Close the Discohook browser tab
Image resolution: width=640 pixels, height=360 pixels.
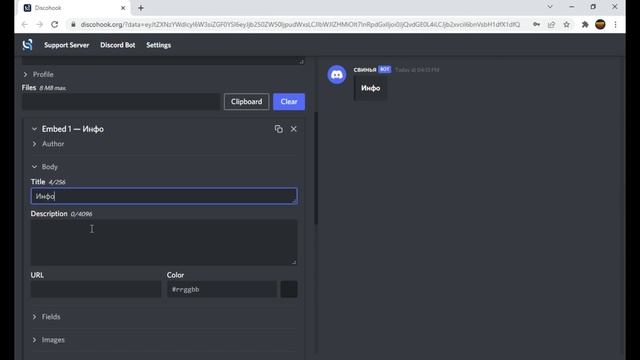[x=123, y=8]
